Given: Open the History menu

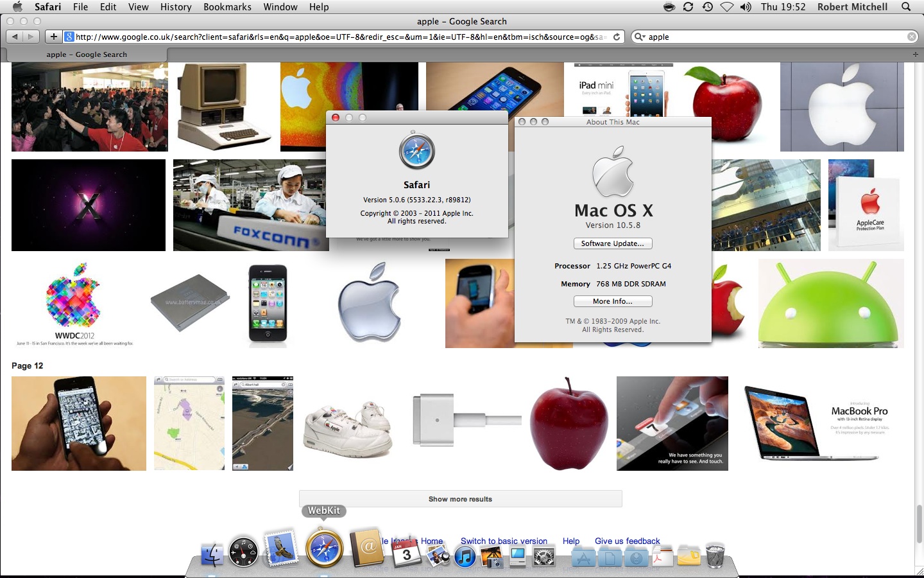Looking at the screenshot, I should click(176, 6).
